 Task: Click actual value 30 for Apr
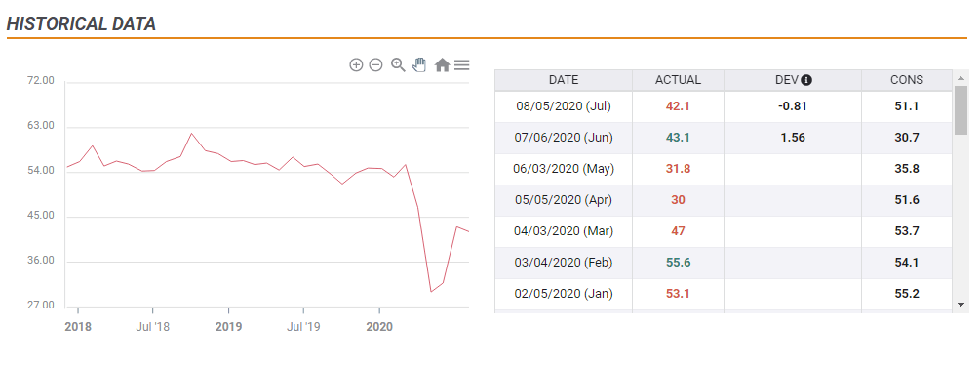678,200
